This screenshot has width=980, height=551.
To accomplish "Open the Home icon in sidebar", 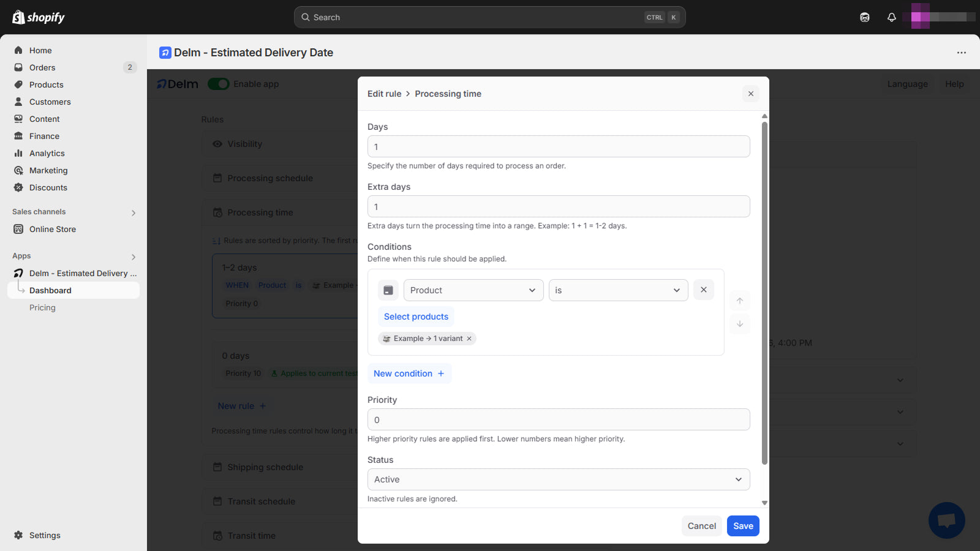I will coord(18,50).
